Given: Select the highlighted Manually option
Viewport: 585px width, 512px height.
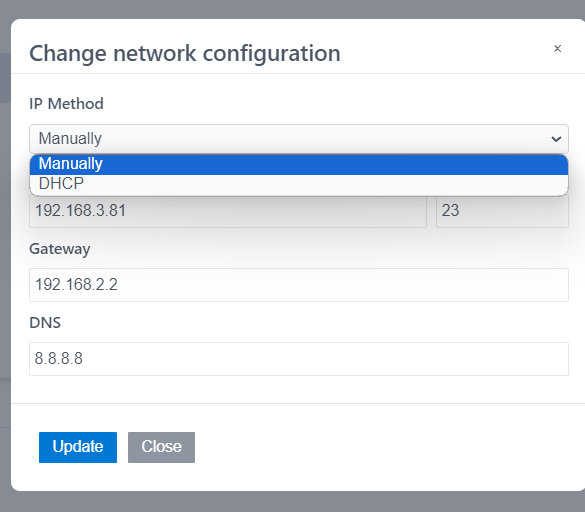Looking at the screenshot, I should point(299,164).
